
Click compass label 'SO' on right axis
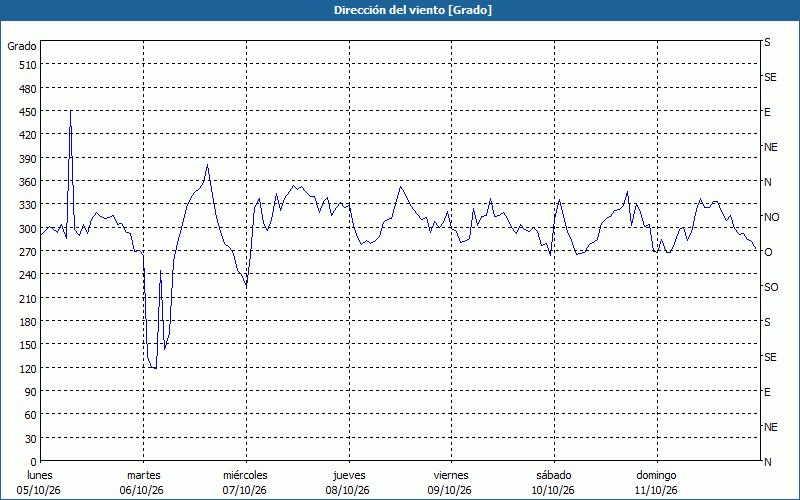pos(771,287)
